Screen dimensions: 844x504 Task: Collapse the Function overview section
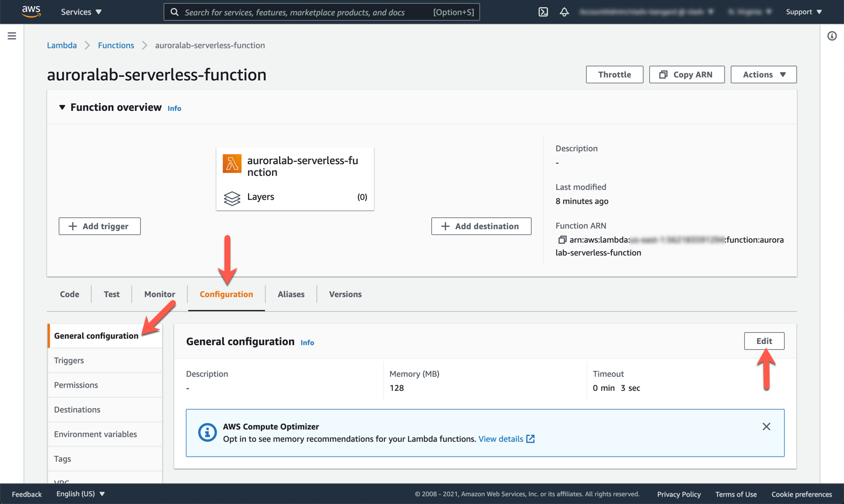(62, 108)
